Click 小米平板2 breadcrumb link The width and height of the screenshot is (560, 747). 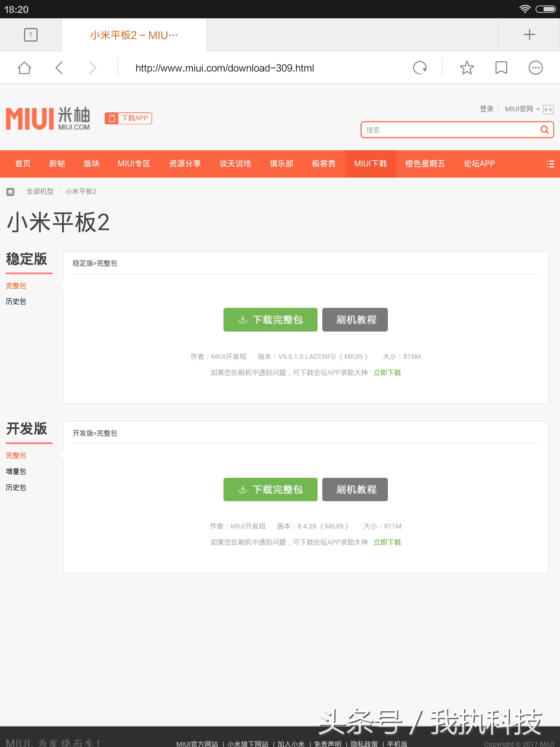click(x=81, y=191)
